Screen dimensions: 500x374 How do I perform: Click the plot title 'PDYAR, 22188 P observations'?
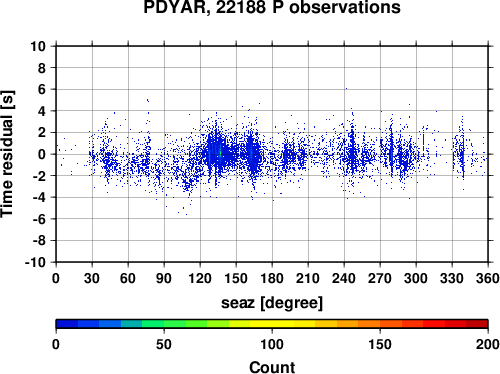click(x=272, y=7)
